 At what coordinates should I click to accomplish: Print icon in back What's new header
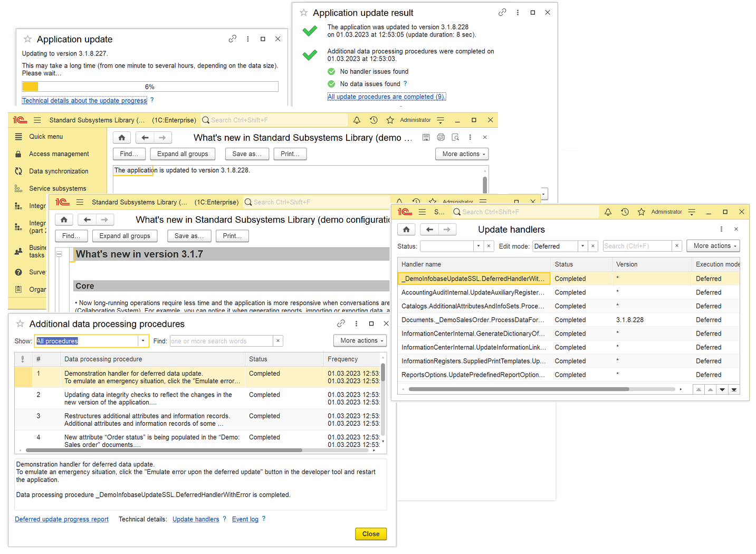tap(441, 137)
